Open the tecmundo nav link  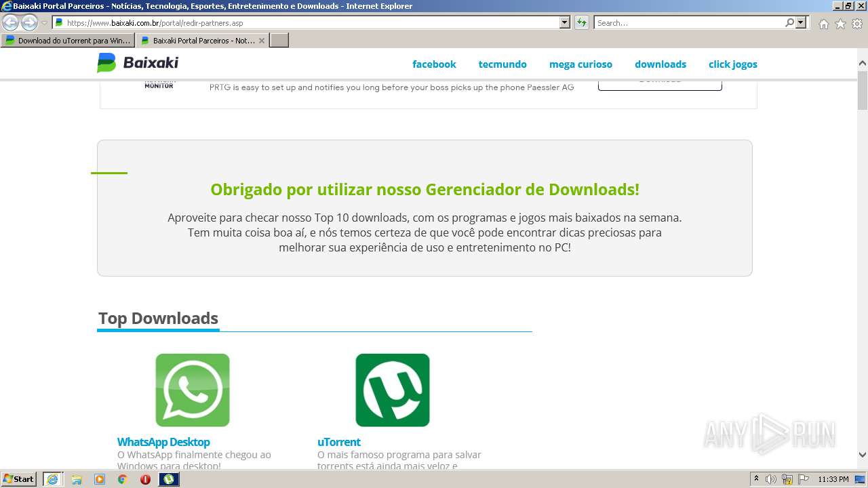tap(502, 64)
